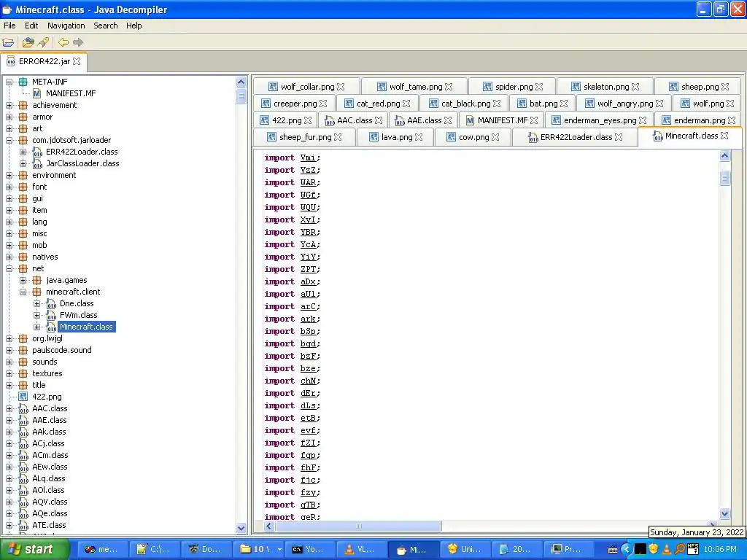Viewport: 747px width, 560px height.
Task: Select JarClassLoader.class in the tree
Action: coord(82,163)
